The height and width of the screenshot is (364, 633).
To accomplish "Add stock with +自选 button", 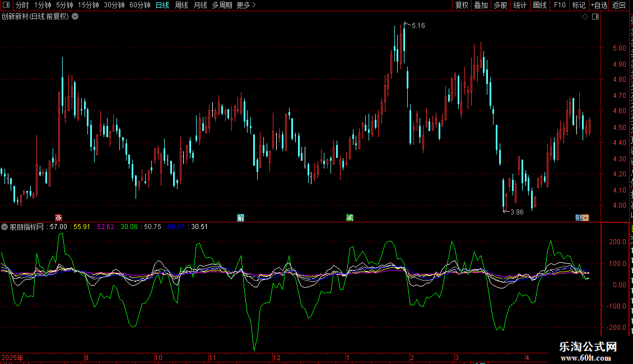I will (x=599, y=5).
